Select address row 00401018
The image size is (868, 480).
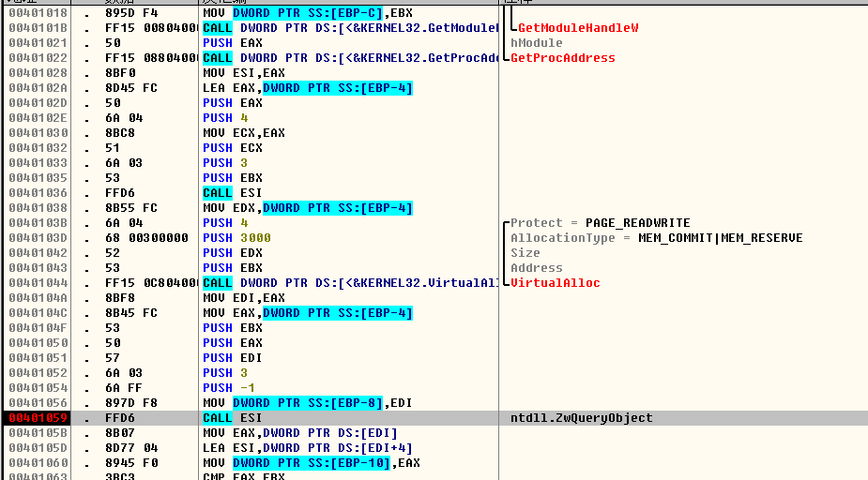38,13
